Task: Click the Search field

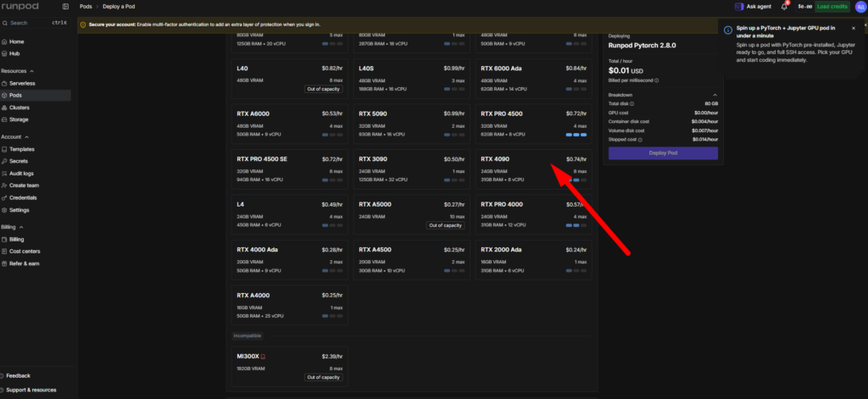Action: tap(36, 23)
